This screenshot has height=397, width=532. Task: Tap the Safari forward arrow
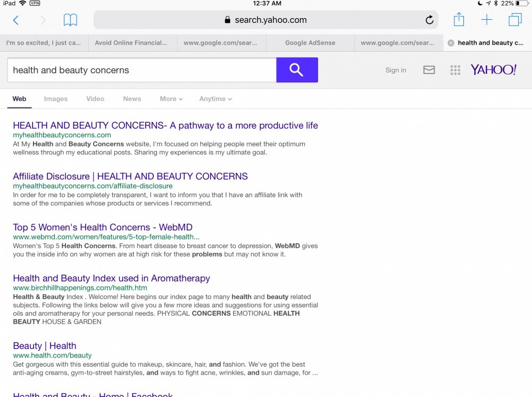43,20
